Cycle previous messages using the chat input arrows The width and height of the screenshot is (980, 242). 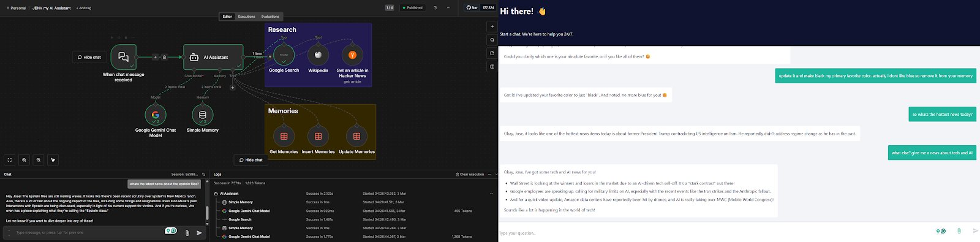click(9, 233)
